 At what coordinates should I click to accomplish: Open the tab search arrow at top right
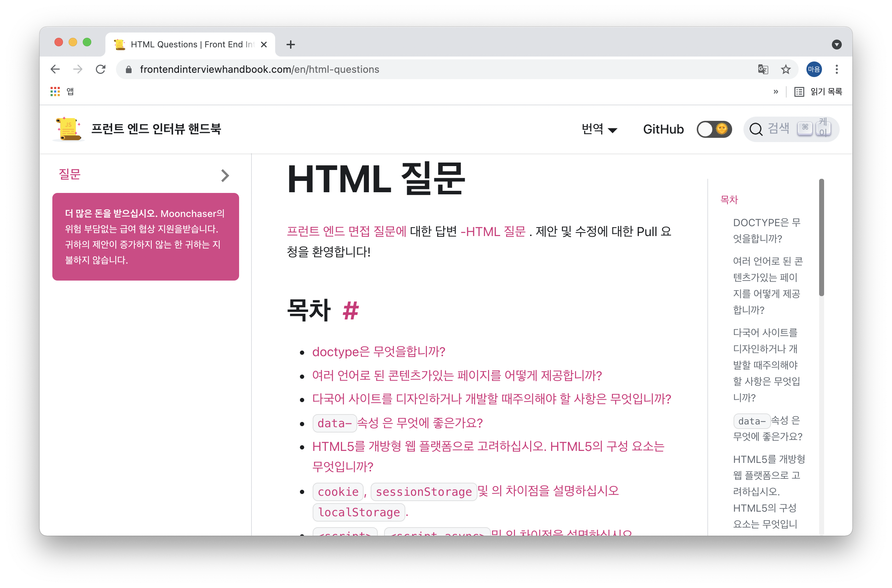click(x=836, y=45)
